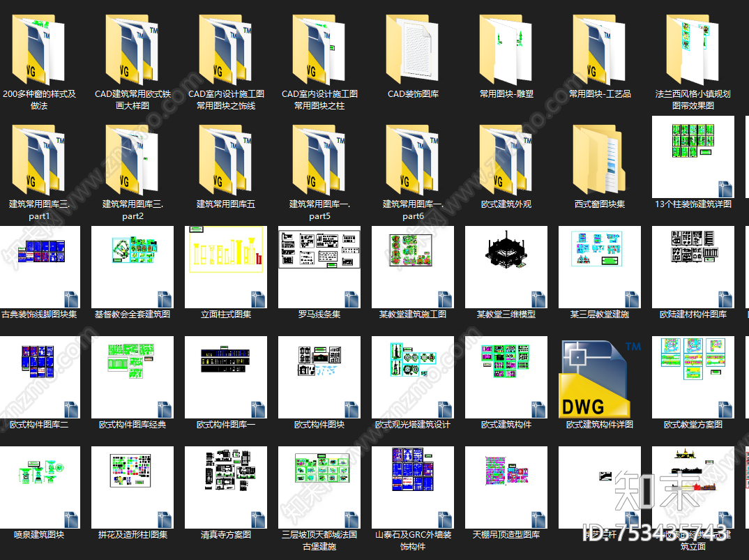Select the 欧式构件图库经典 thumbnail

pyautogui.click(x=133, y=377)
